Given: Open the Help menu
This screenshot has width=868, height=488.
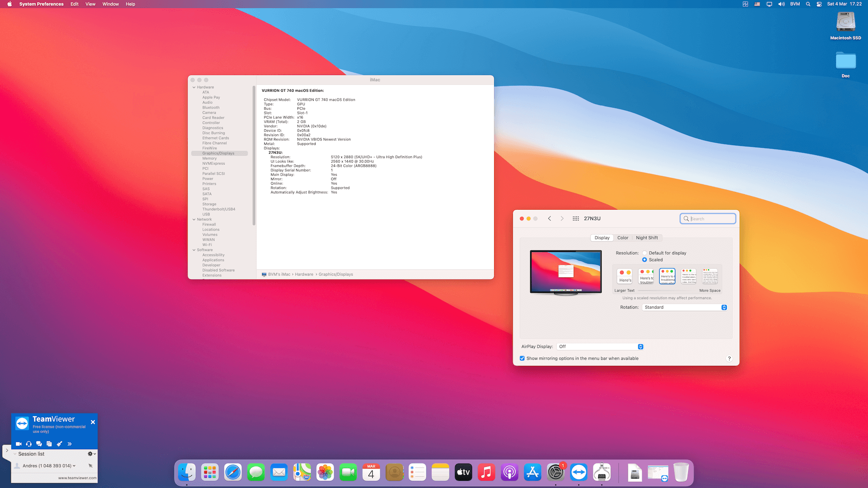Looking at the screenshot, I should coord(130,4).
